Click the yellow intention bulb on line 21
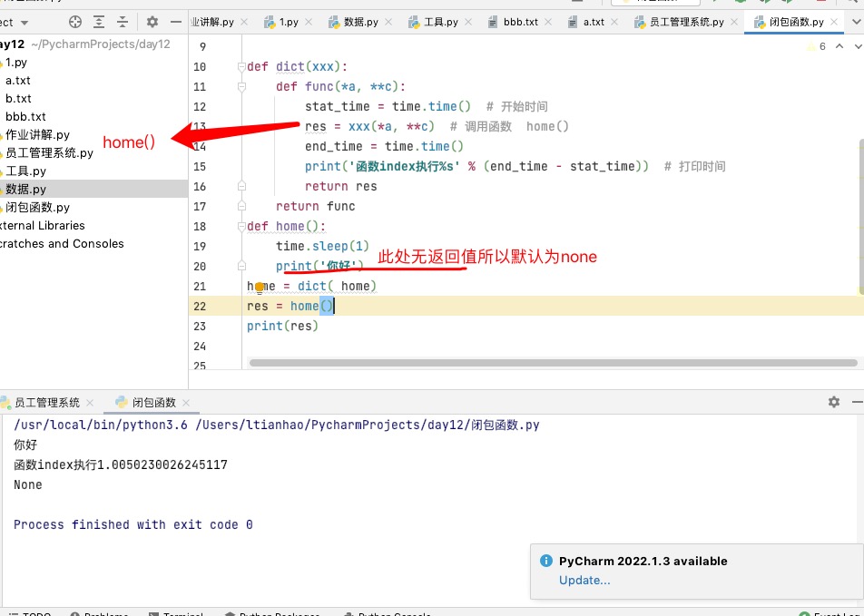Screen dimensions: 864x616 coord(260,287)
